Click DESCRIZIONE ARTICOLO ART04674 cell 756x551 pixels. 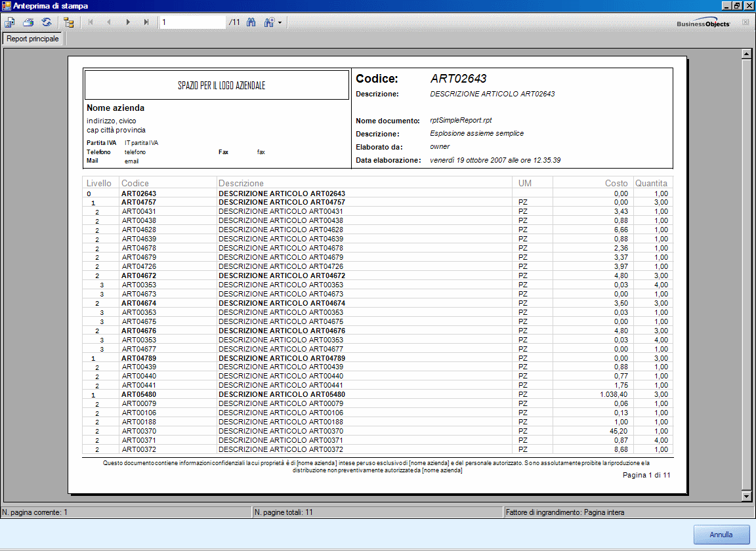(x=282, y=303)
